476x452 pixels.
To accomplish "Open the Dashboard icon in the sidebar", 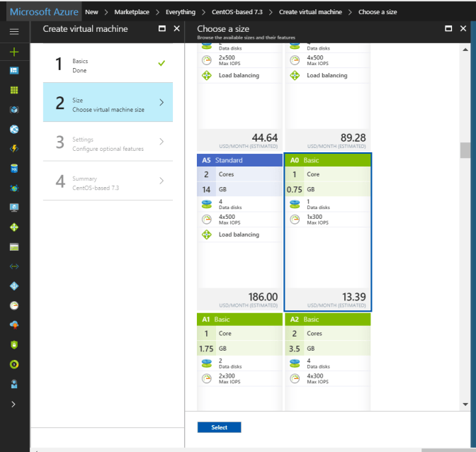I will (14, 71).
